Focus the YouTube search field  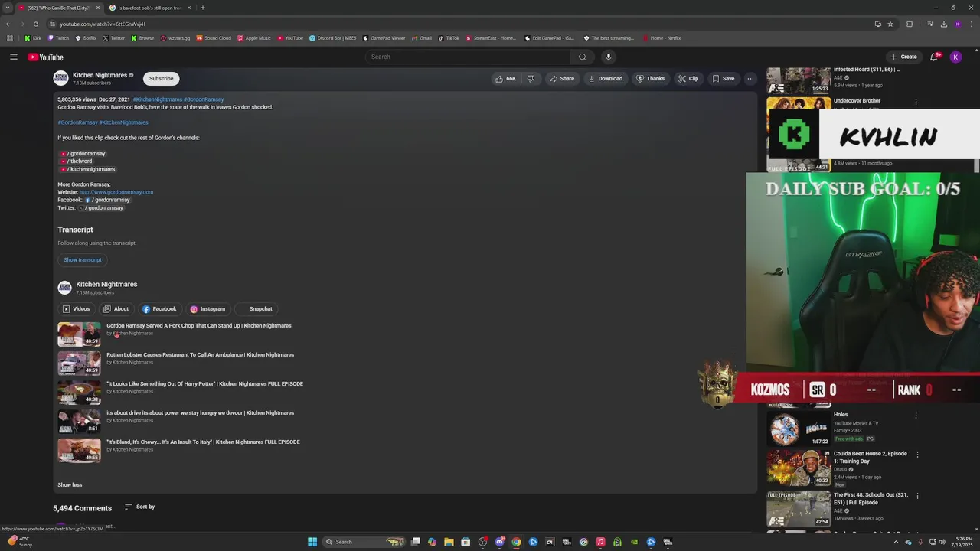pos(467,57)
